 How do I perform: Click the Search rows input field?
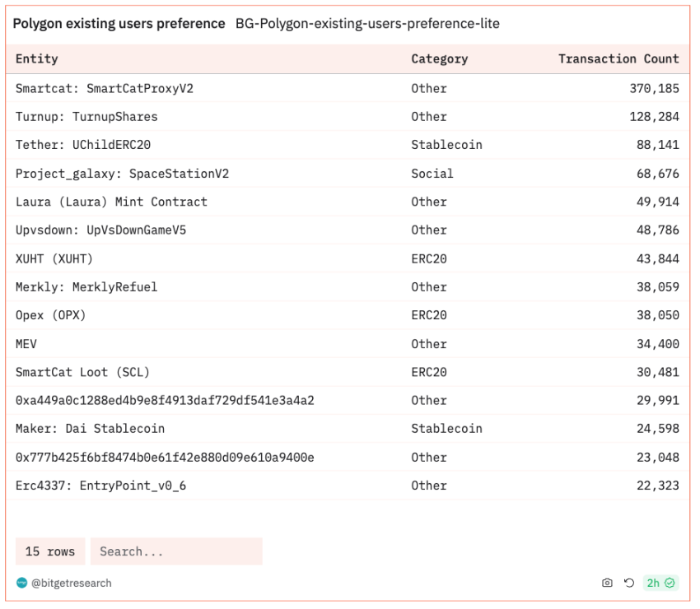click(x=176, y=551)
